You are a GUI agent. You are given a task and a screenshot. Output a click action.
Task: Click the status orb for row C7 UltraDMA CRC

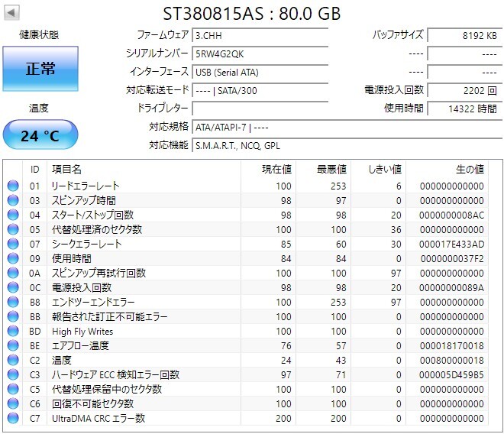pos(13,418)
